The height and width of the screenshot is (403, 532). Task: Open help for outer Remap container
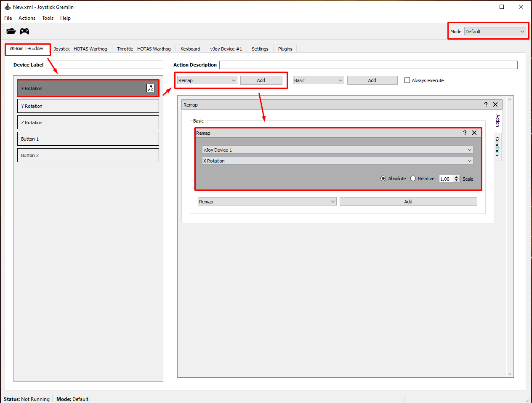(486, 104)
